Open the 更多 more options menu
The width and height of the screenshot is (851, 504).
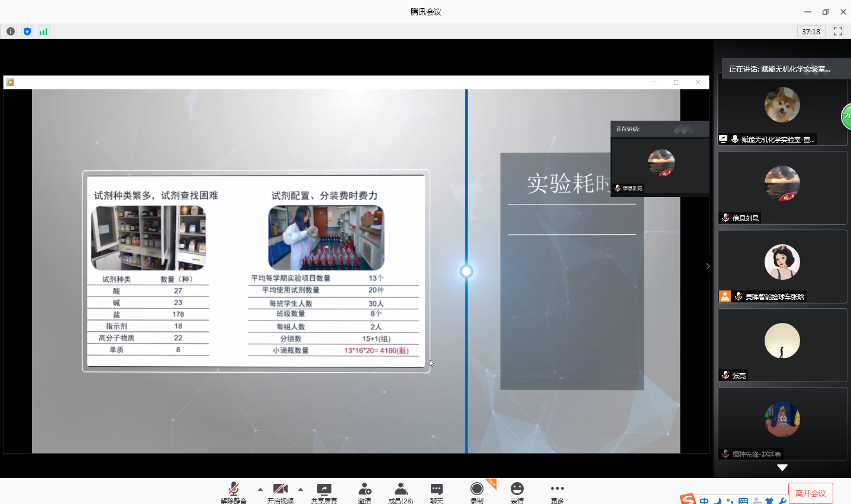click(x=557, y=491)
